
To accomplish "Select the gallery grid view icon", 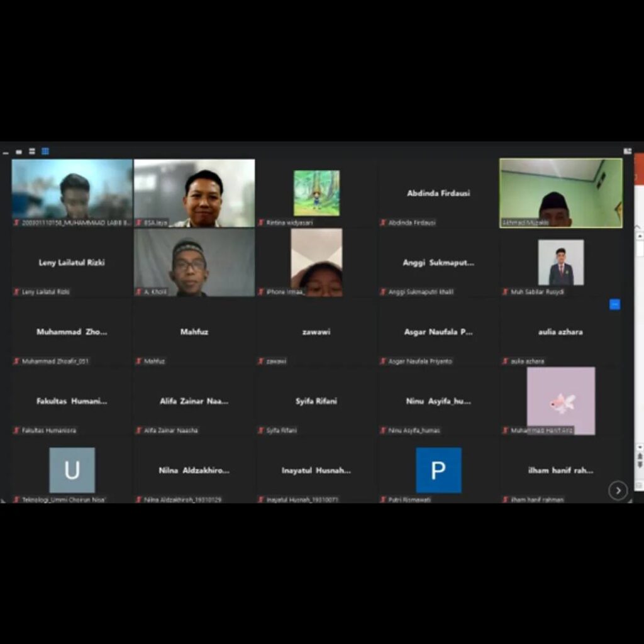I will click(x=45, y=152).
